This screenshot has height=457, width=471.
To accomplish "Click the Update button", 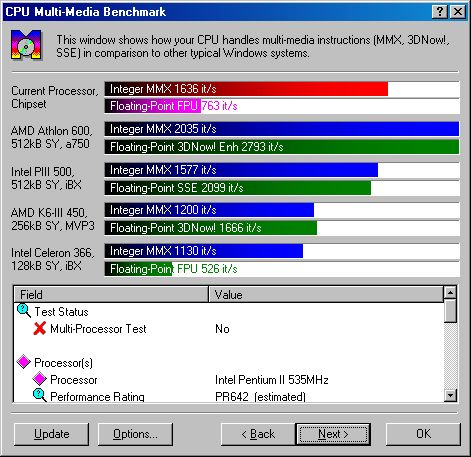I will coord(52,434).
